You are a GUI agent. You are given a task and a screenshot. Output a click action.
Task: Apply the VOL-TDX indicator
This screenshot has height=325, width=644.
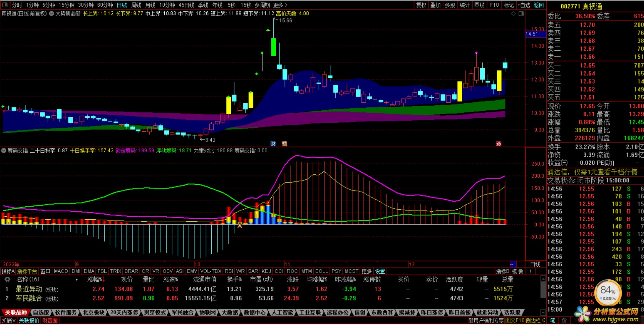click(211, 271)
